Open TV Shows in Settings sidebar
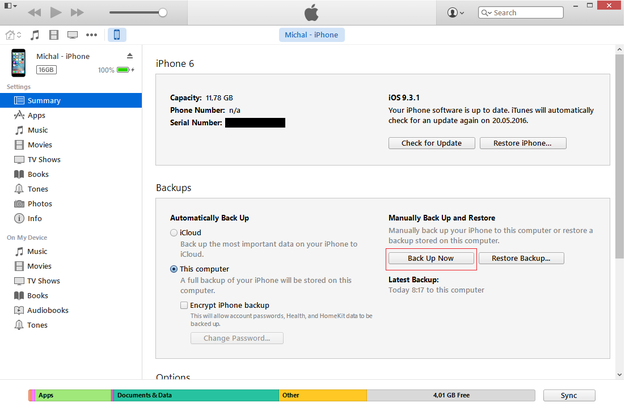 (71, 159)
